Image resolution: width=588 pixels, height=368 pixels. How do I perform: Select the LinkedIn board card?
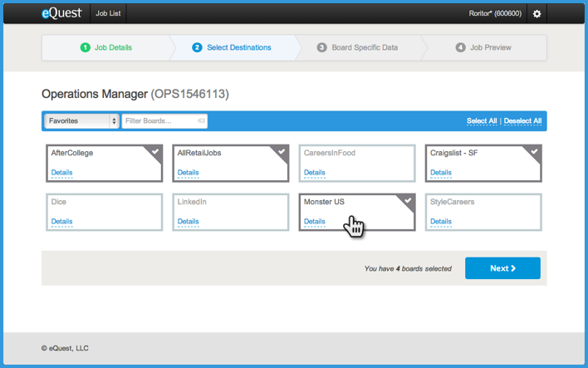coord(231,212)
